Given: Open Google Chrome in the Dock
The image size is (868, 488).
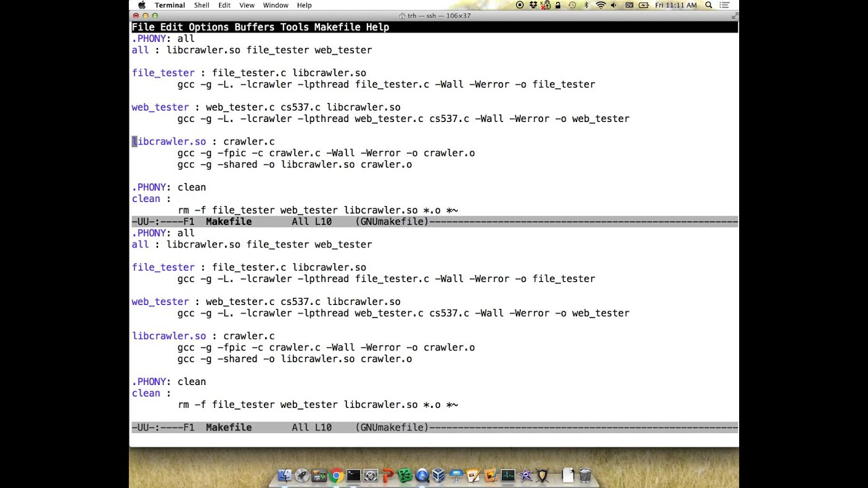Looking at the screenshot, I should pos(336,475).
